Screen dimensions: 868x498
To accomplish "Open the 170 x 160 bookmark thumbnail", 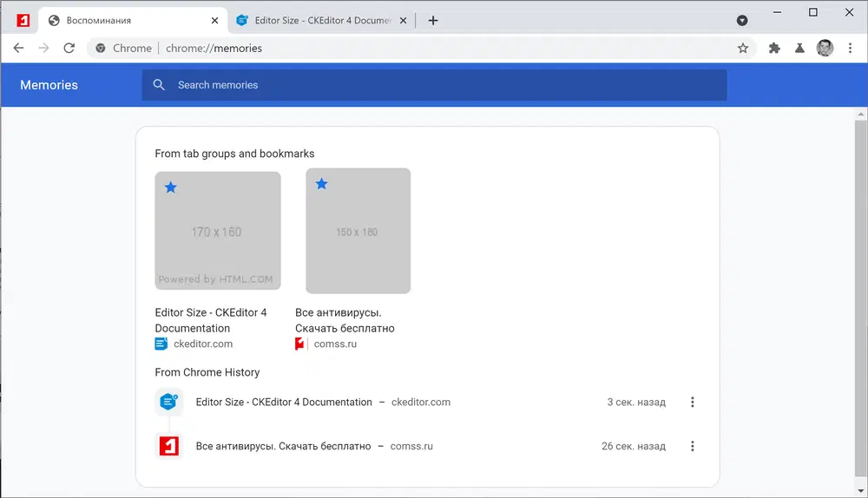I will click(218, 230).
